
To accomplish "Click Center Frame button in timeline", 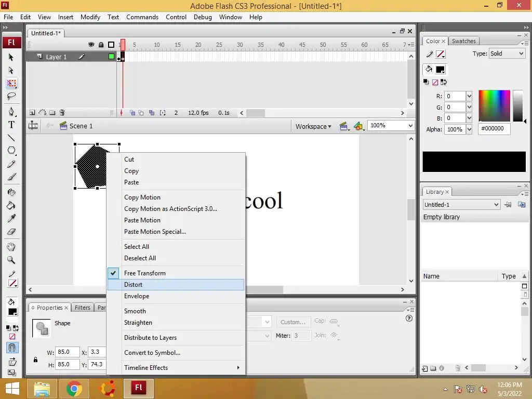I will (122, 113).
